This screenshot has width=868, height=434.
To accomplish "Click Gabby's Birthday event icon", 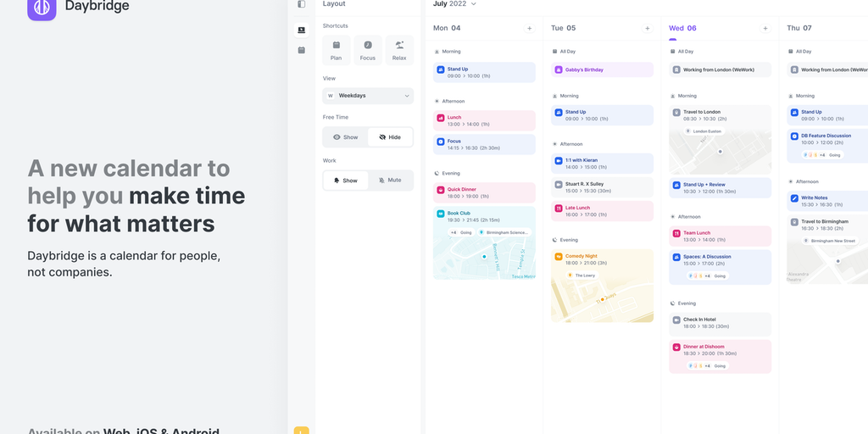I will [559, 70].
